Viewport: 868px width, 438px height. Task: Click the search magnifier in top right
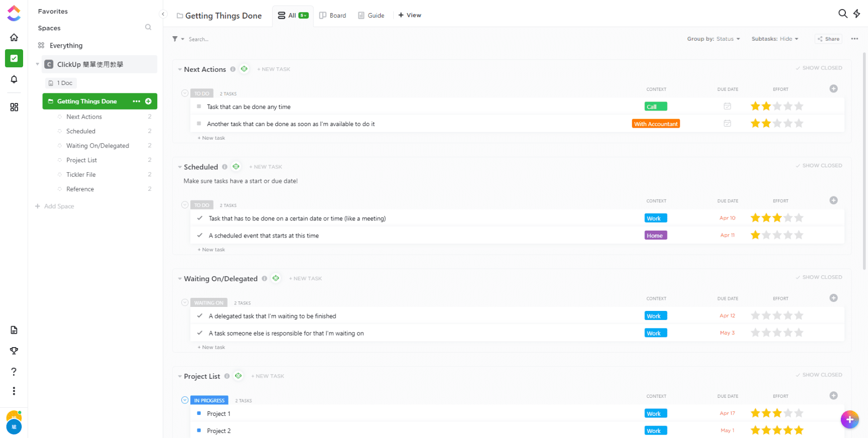(x=842, y=14)
